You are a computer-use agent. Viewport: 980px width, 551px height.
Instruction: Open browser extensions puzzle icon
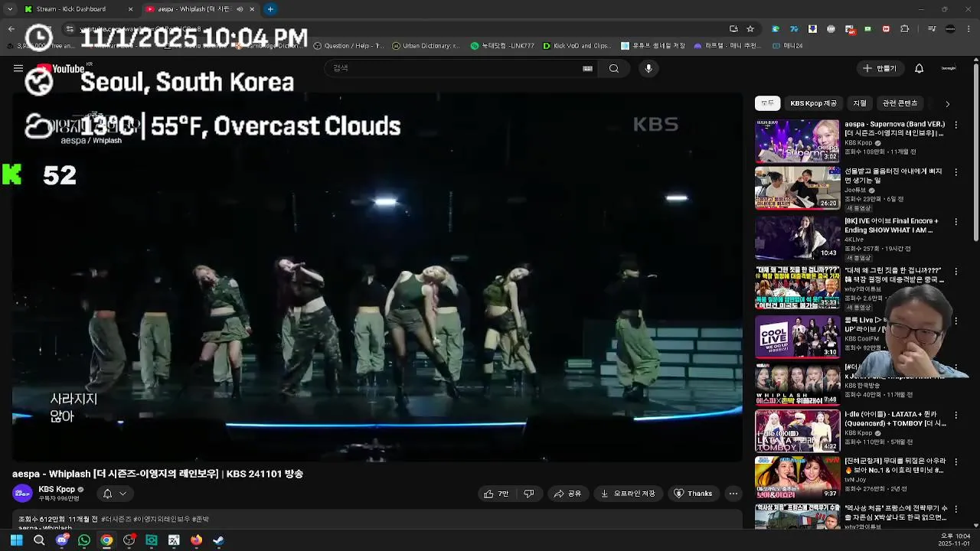coord(904,29)
